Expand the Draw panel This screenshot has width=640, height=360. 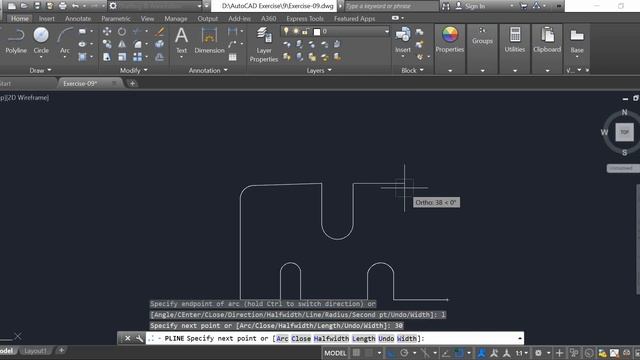[40, 70]
